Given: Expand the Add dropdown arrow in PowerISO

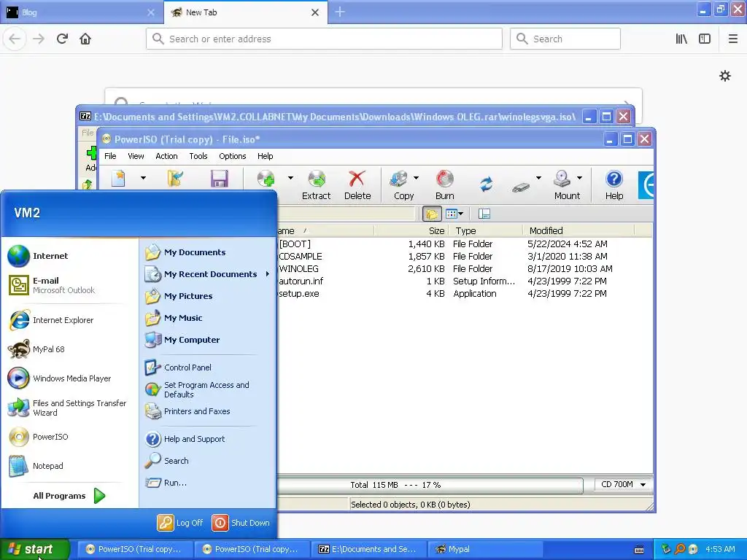Looking at the screenshot, I should 290,178.
